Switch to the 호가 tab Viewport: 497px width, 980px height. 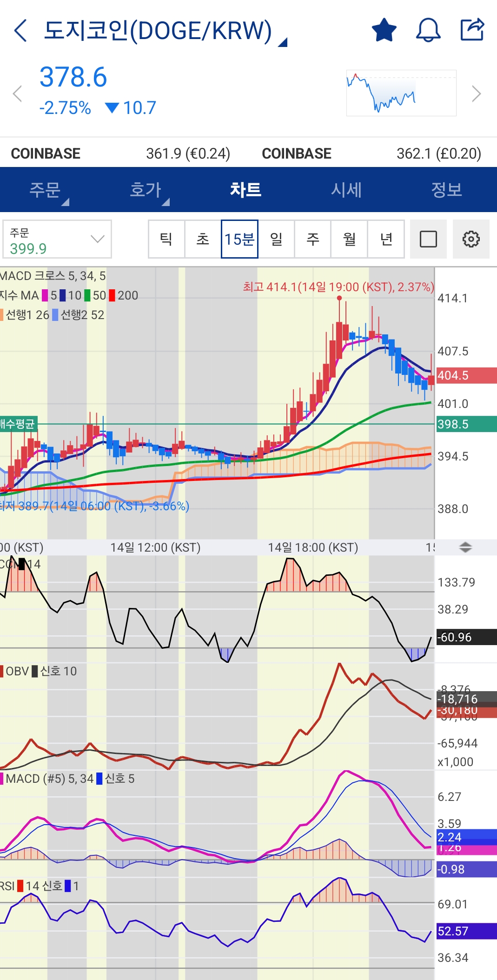point(146,190)
